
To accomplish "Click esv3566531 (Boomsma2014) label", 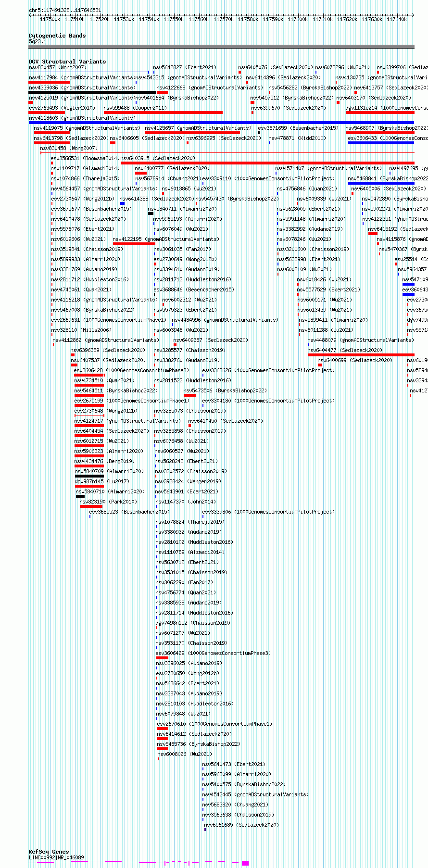I will (85, 158).
